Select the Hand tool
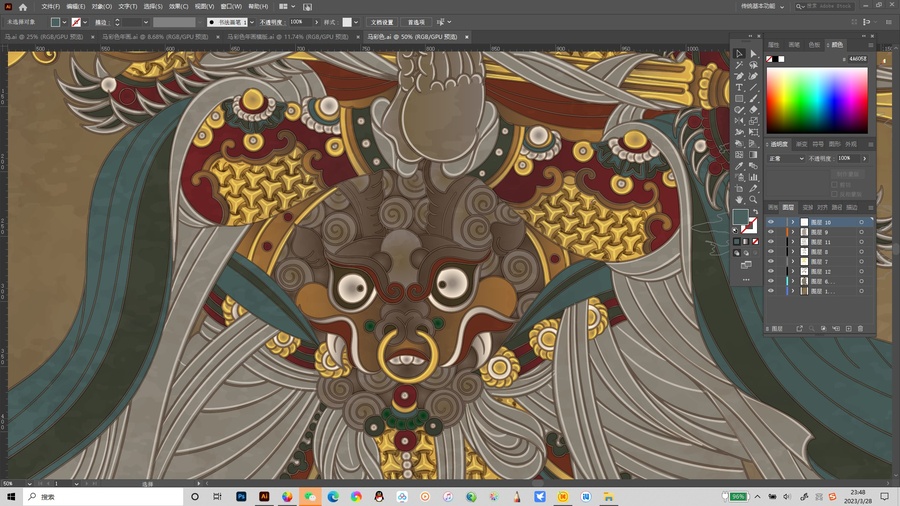The width and height of the screenshot is (900, 506). (x=739, y=200)
